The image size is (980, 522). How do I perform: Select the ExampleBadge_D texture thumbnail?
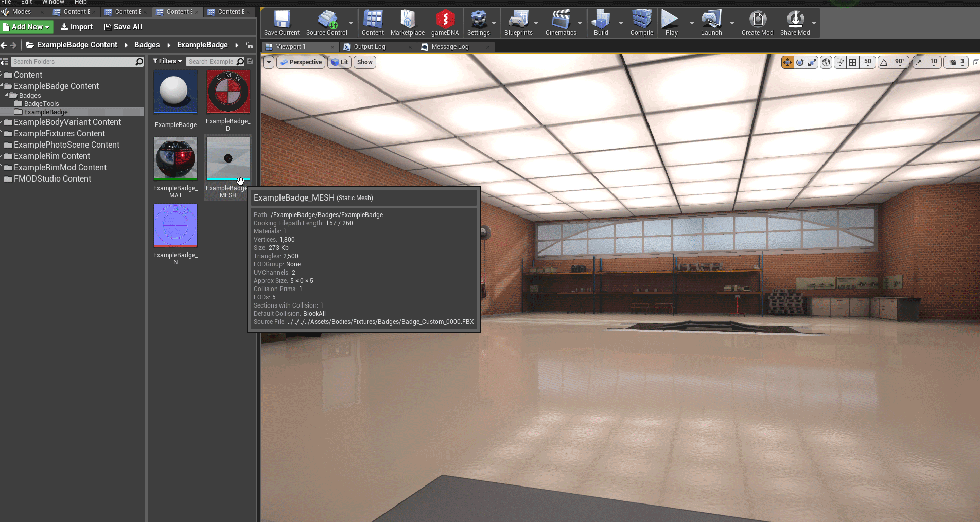click(228, 92)
